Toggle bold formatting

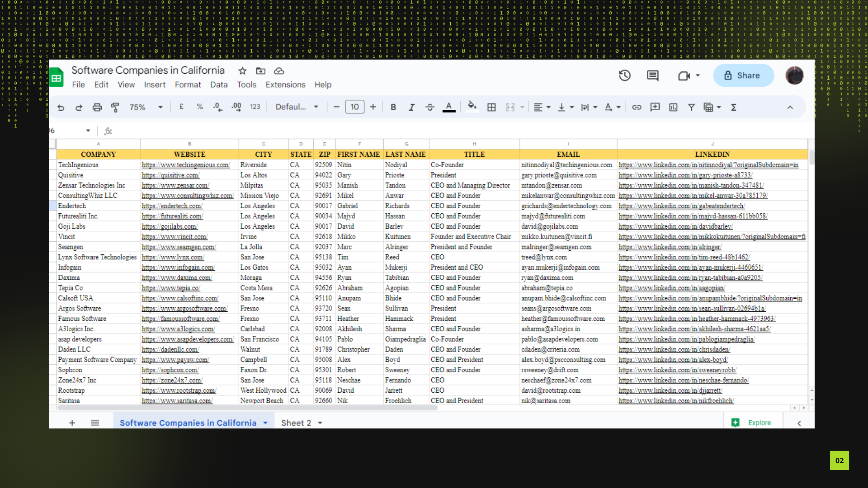pos(393,107)
